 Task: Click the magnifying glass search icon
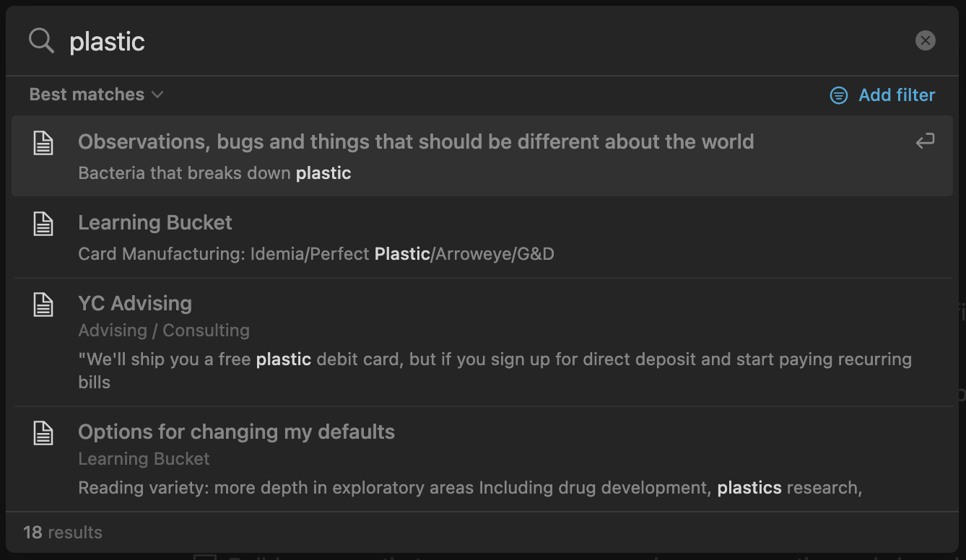tap(41, 41)
